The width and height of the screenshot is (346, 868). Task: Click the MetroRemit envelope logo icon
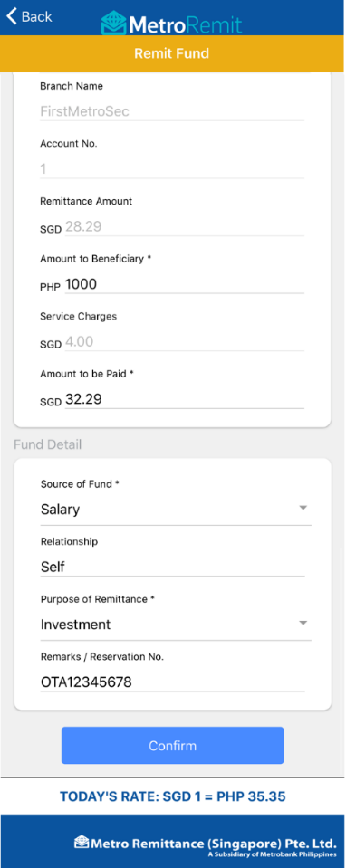(114, 24)
